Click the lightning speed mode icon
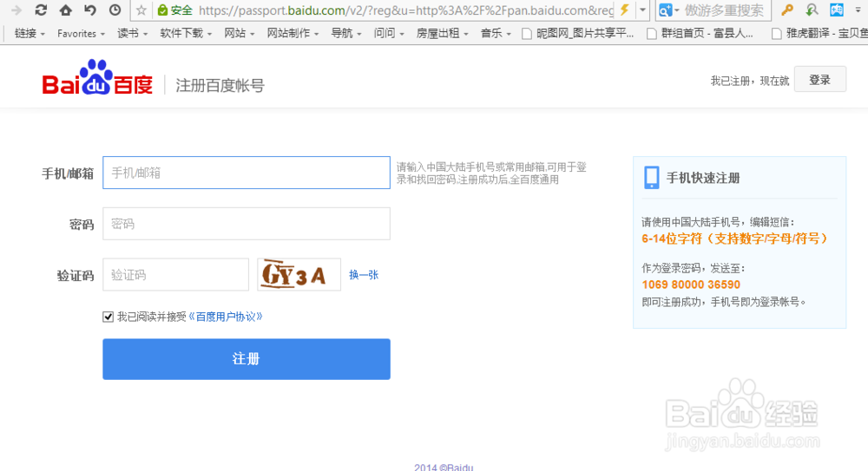Screen dimensions: 868x471 tap(624, 10)
